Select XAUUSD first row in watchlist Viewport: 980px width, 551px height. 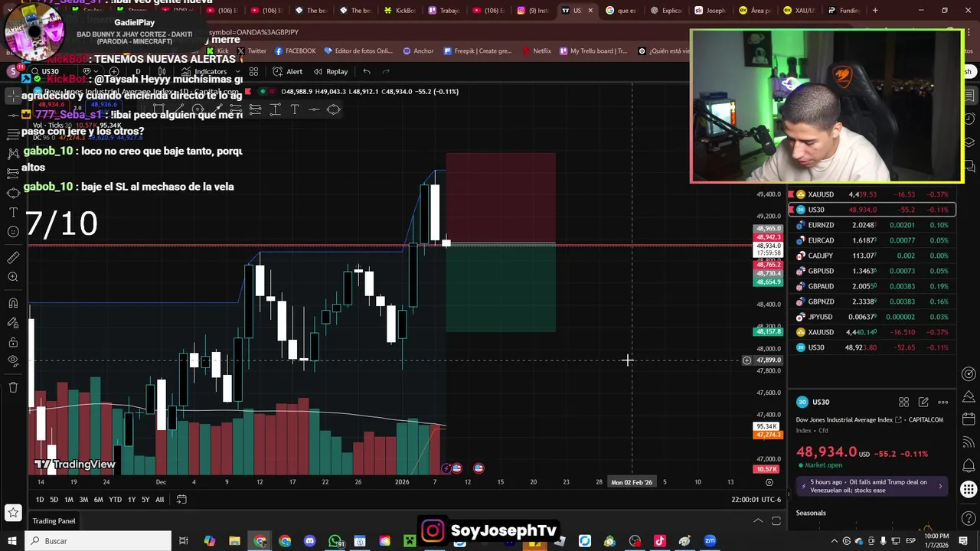coord(872,194)
